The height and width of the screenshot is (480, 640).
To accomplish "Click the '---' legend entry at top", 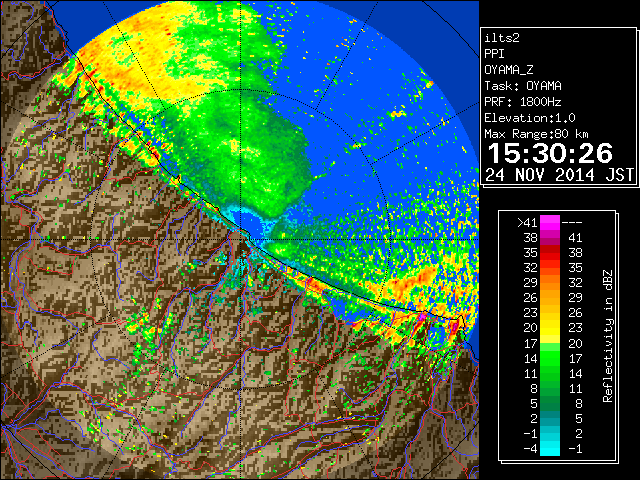I will coord(572,222).
